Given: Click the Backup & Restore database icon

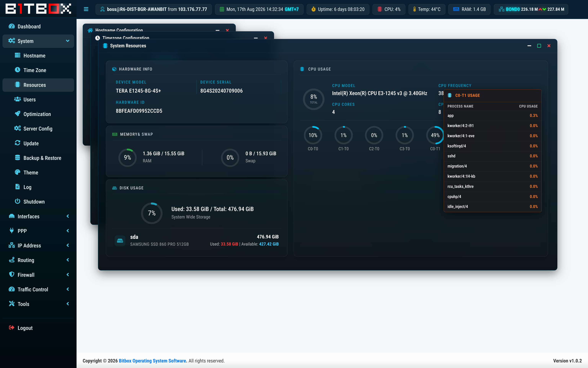Looking at the screenshot, I should coord(17,158).
